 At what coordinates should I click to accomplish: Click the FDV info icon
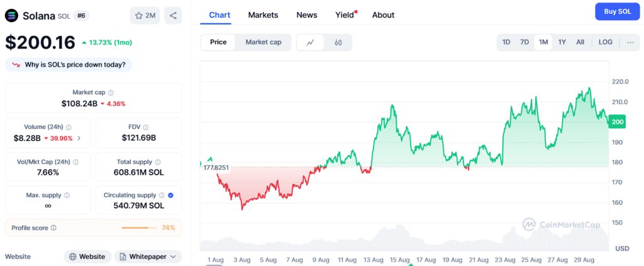(146, 127)
